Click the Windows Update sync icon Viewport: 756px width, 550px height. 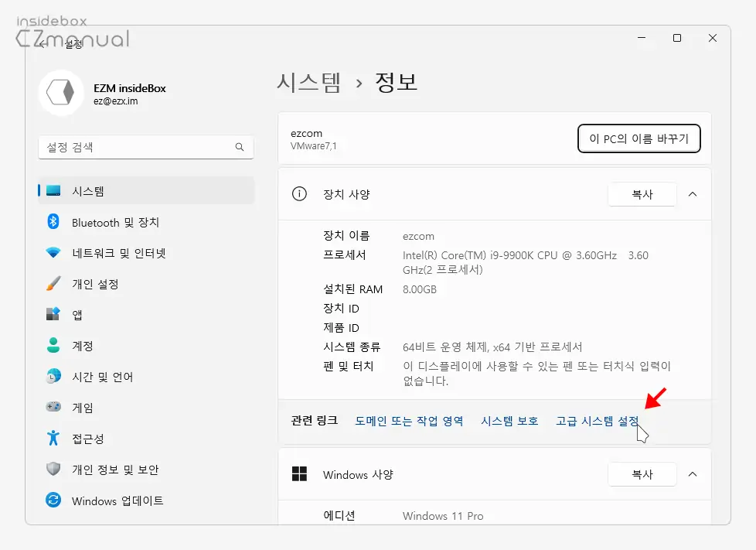[x=53, y=500]
